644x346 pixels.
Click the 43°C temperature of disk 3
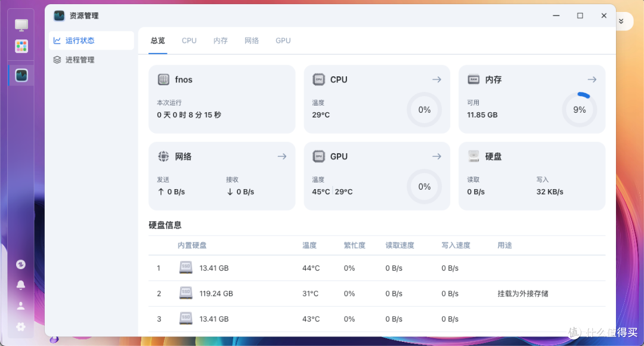(311, 319)
